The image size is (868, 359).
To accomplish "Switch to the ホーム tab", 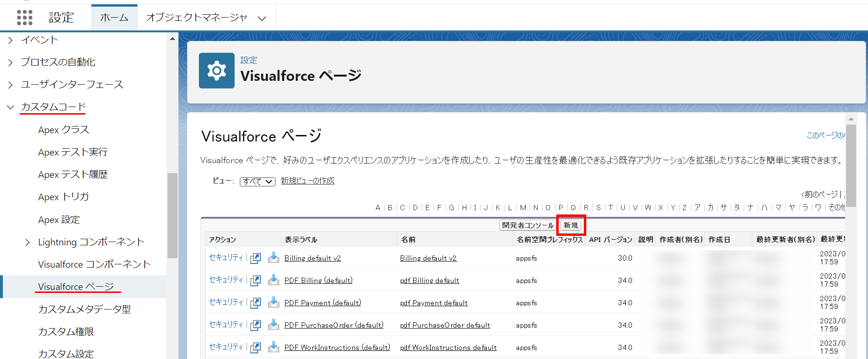I will pos(114,18).
